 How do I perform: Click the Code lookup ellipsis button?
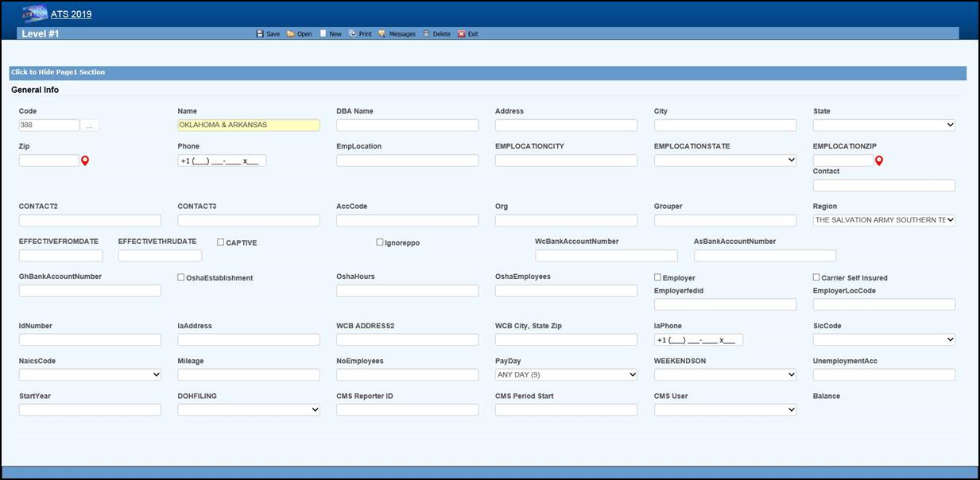91,126
